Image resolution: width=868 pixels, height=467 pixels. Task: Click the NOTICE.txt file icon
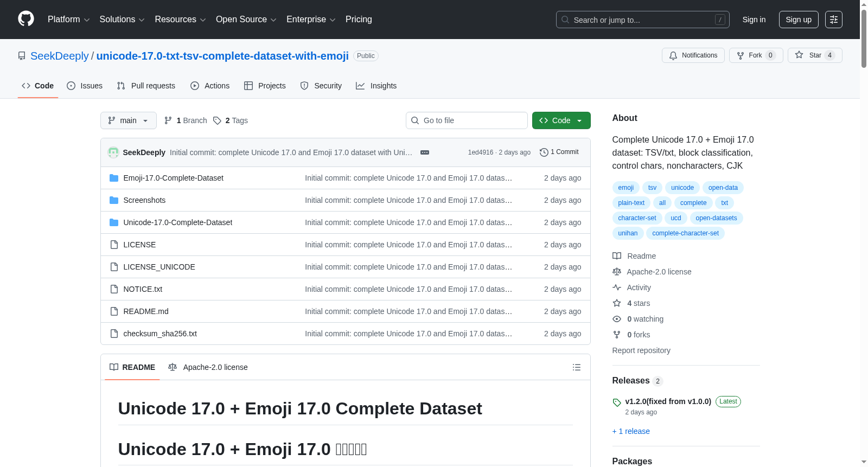pos(114,289)
